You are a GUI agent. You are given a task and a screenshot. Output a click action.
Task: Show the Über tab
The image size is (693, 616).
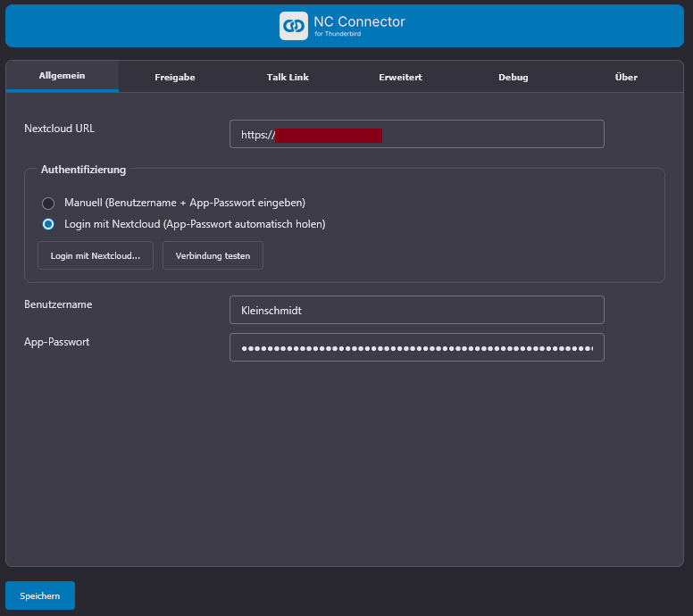click(x=626, y=77)
